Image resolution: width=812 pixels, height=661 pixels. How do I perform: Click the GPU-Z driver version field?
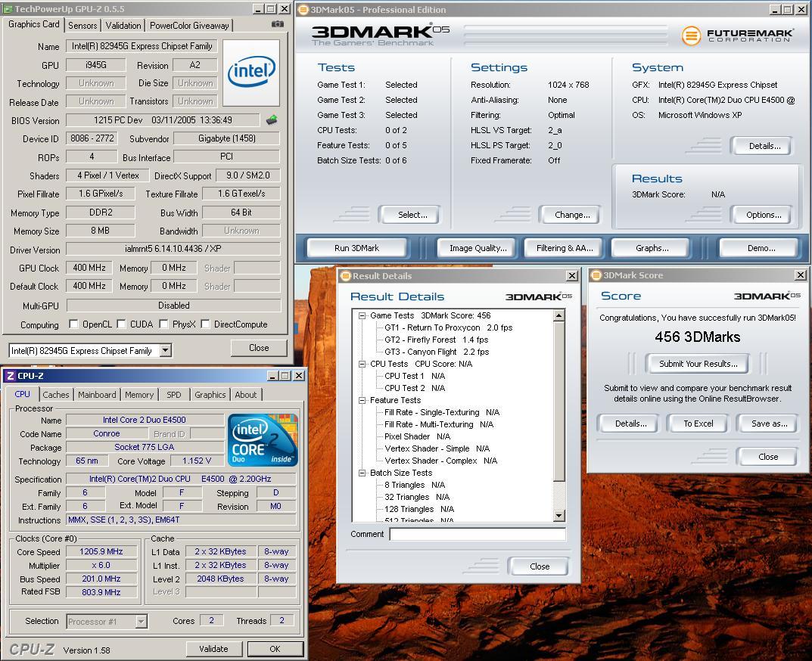click(173, 249)
